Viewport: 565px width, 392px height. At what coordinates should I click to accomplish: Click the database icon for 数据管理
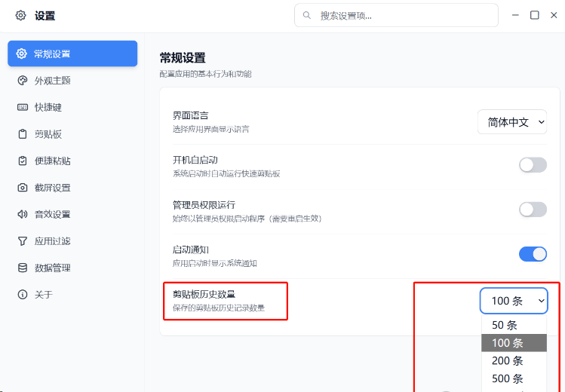(x=23, y=268)
